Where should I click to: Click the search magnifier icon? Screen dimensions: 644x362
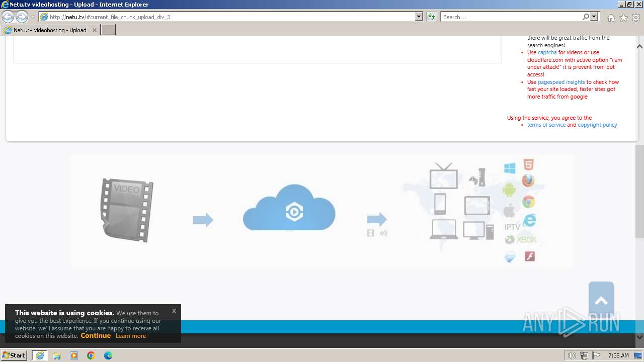(586, 17)
